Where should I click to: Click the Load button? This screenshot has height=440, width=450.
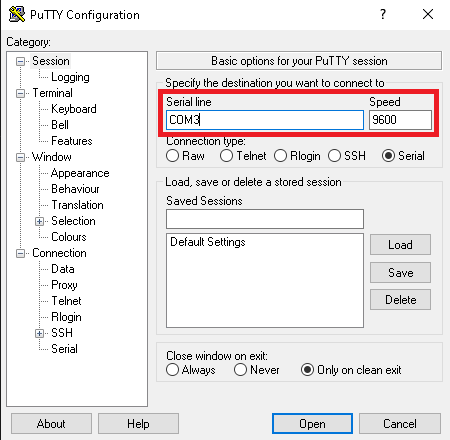[400, 245]
